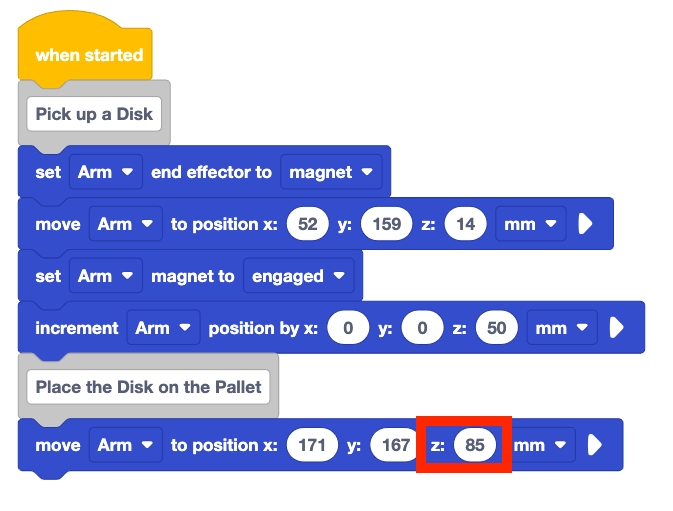Select highlighted z value 85 field
This screenshot has width=673, height=511.
[474, 445]
